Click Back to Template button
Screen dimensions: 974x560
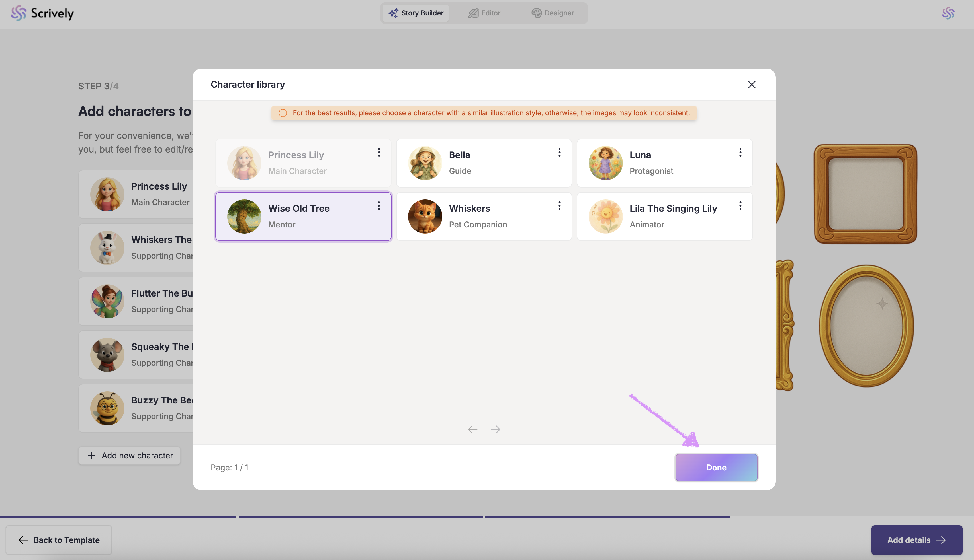(x=59, y=540)
